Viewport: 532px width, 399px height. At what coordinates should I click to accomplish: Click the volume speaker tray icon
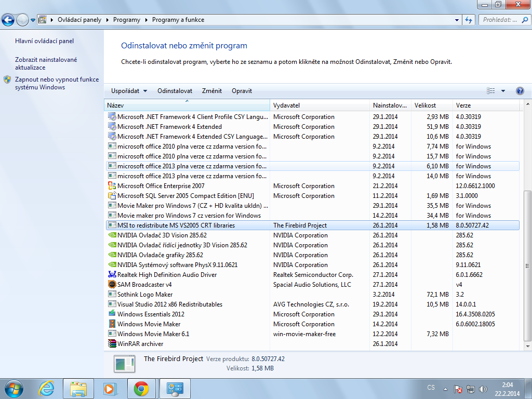click(483, 389)
